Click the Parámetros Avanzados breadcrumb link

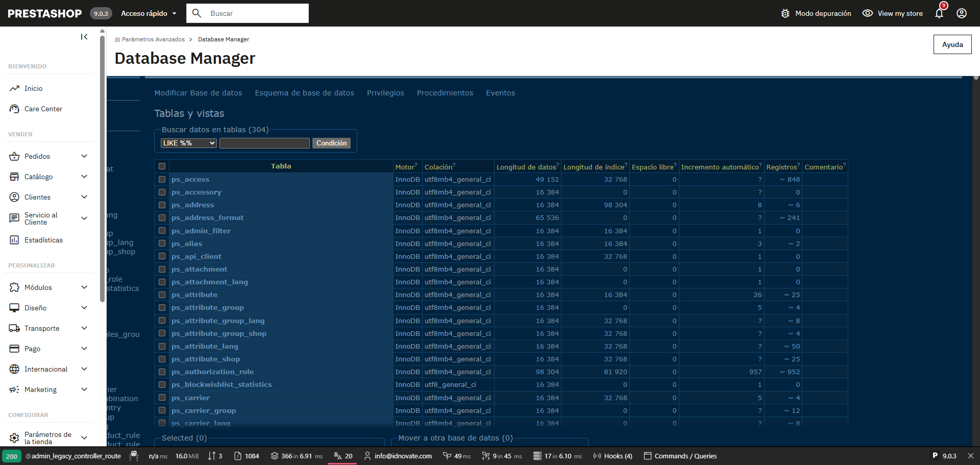tap(153, 39)
